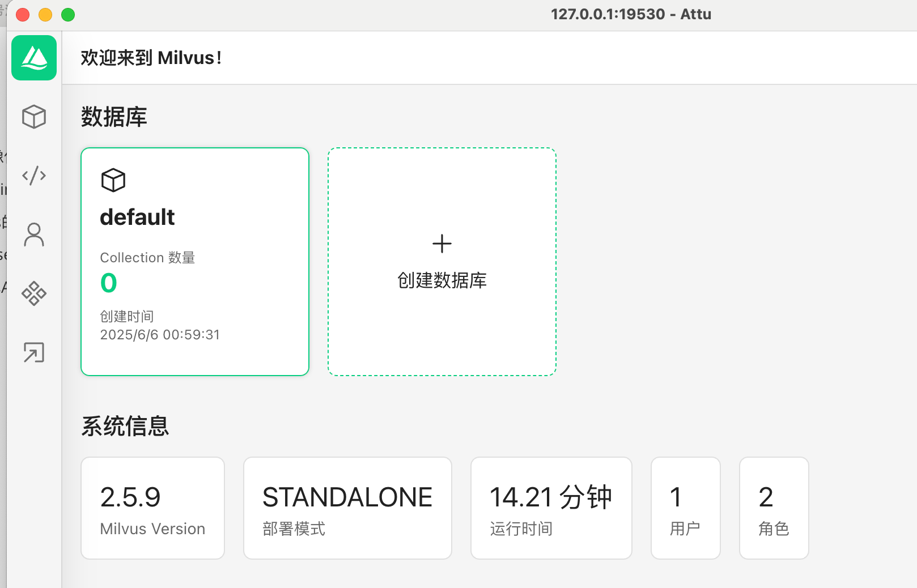Click the plus icon to create database
Viewport: 917px width, 588px height.
pyautogui.click(x=442, y=244)
